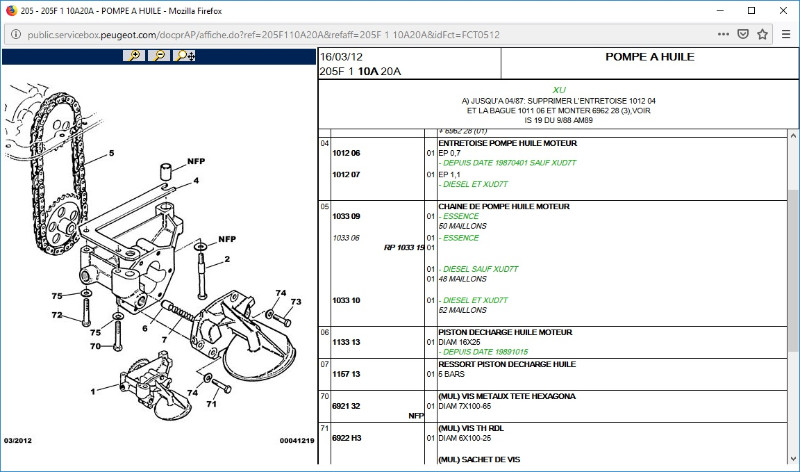Click diagram callout number 5 on chain

click(111, 153)
